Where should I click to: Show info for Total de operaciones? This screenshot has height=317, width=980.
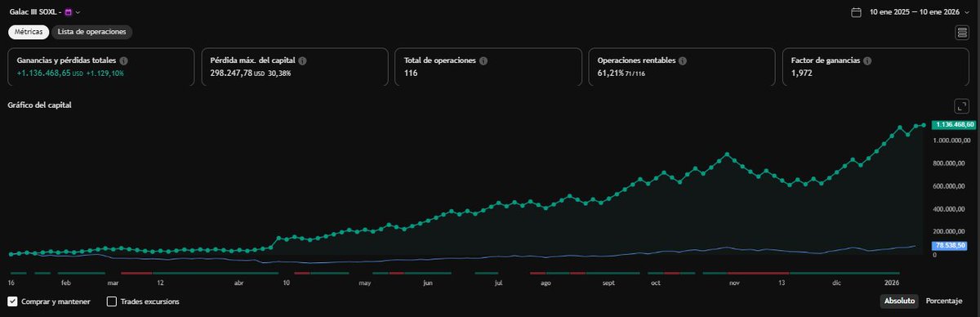tap(483, 61)
